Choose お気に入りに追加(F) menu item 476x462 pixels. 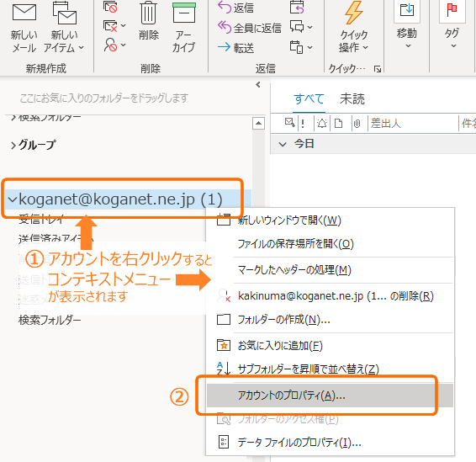point(330,346)
